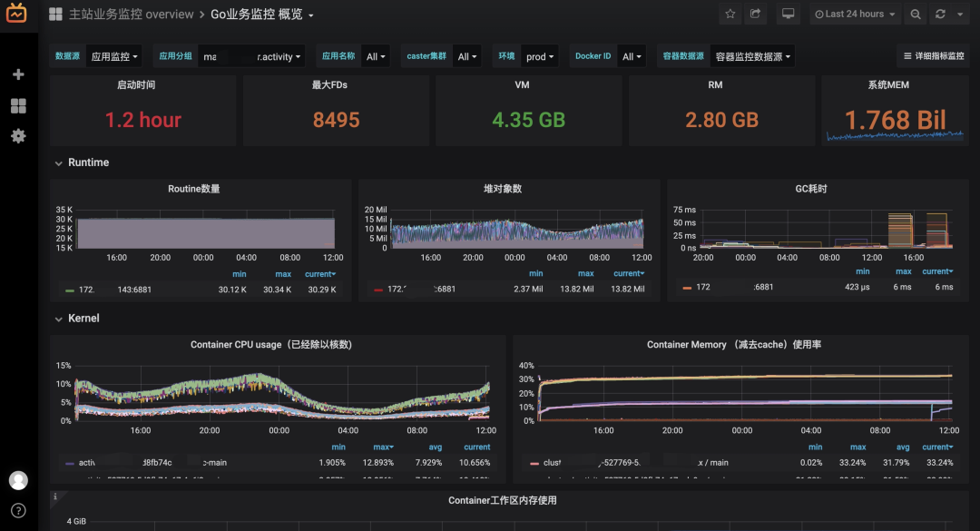This screenshot has width=980, height=531.
Task: Open the Dashboards icon in the sidebar
Action: [18, 105]
